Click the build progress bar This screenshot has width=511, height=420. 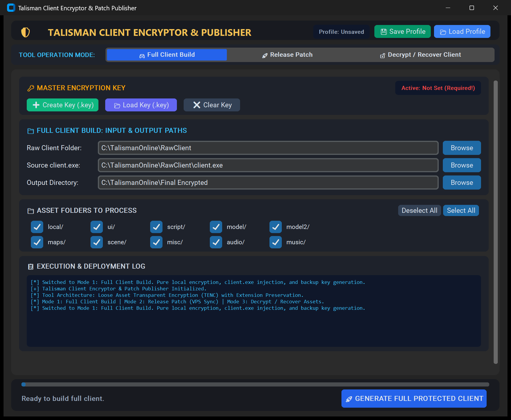(255, 384)
